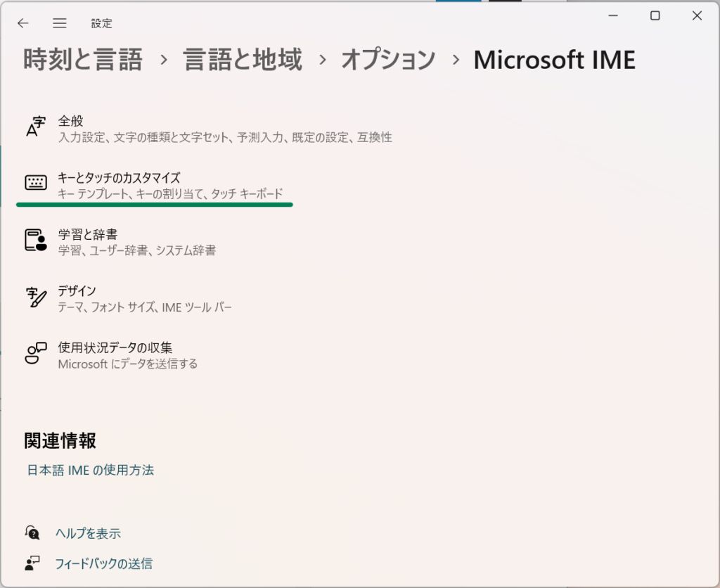Click the help icon beside ヘルプを表示

coord(32,533)
